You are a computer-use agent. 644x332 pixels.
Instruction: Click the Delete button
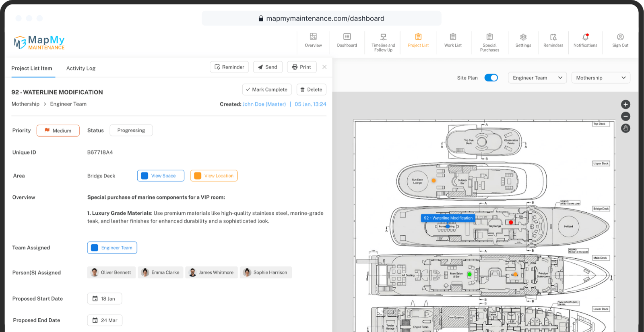(312, 89)
